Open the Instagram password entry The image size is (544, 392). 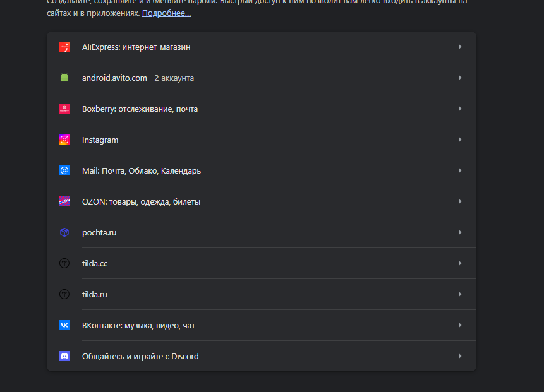[261, 140]
